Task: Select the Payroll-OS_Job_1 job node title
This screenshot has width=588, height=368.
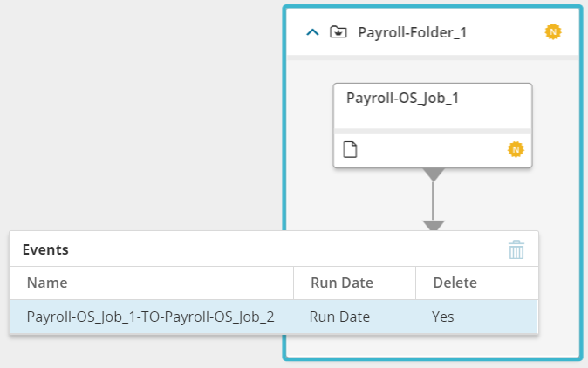Action: tap(402, 98)
